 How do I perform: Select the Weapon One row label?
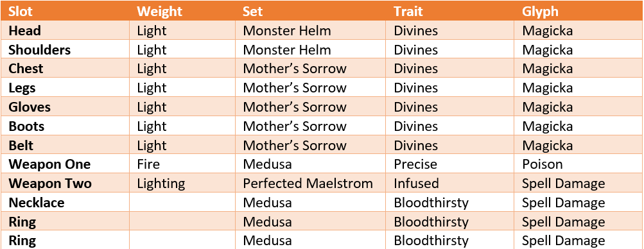(x=49, y=164)
